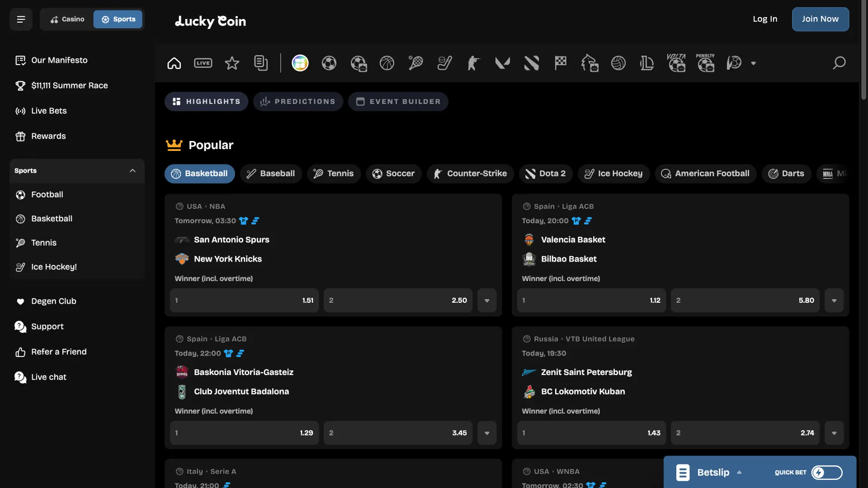Expand more markets for Valencia vs Bilbao
The height and width of the screenshot is (488, 868).
click(834, 300)
